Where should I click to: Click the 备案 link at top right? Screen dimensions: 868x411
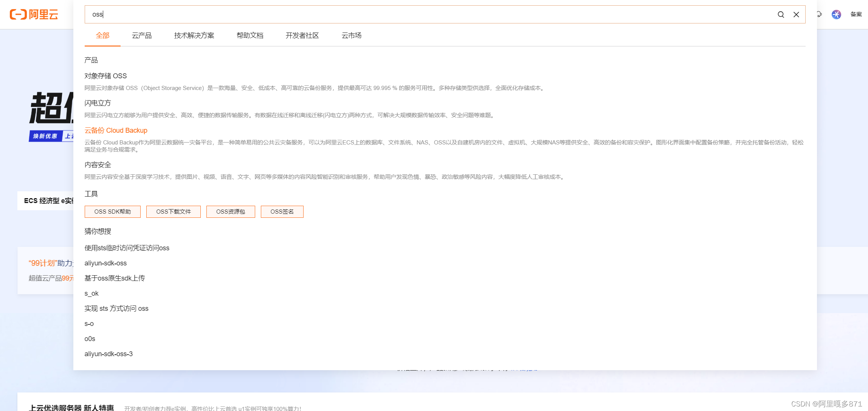pyautogui.click(x=856, y=14)
